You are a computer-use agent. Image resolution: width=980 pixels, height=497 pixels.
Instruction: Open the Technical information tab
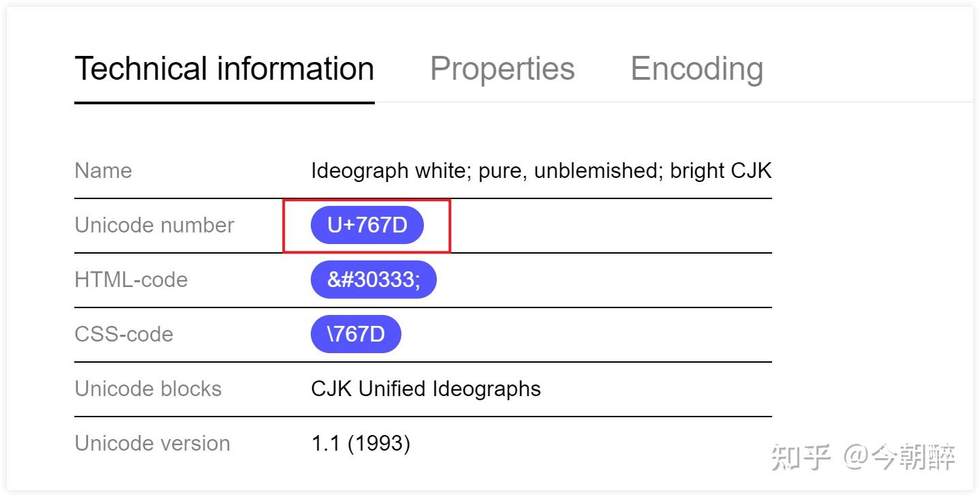click(224, 69)
